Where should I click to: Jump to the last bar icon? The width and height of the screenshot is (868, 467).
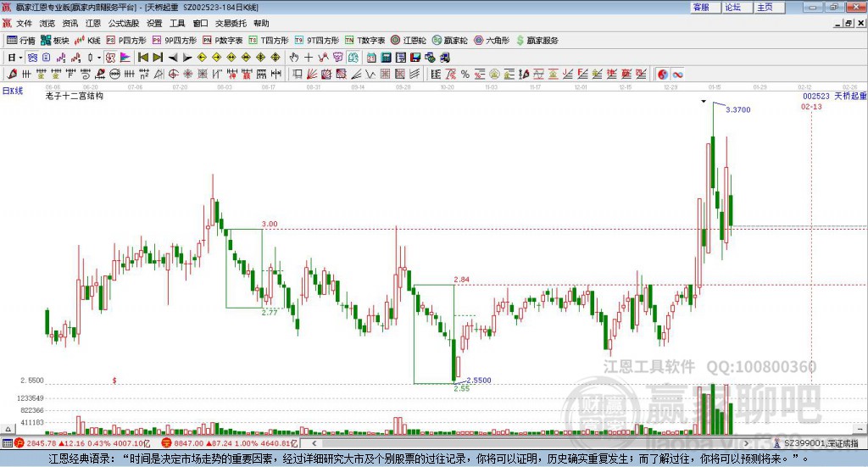158,58
